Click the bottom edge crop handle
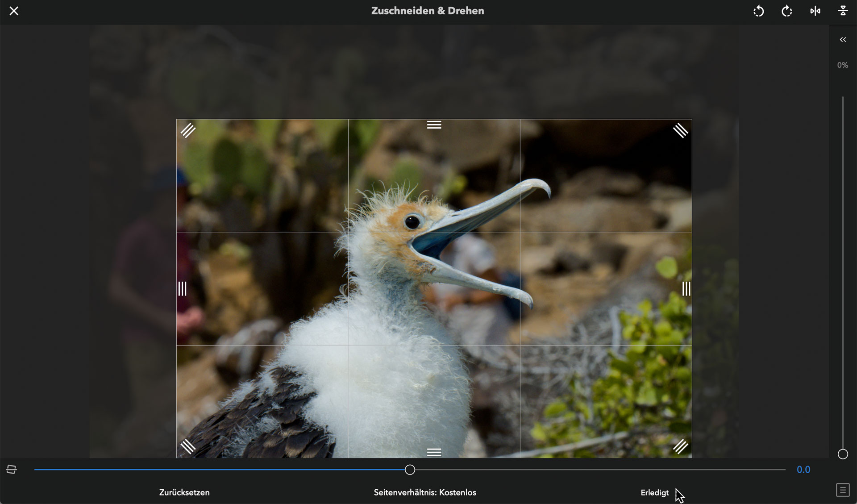This screenshot has height=504, width=857. click(x=434, y=452)
